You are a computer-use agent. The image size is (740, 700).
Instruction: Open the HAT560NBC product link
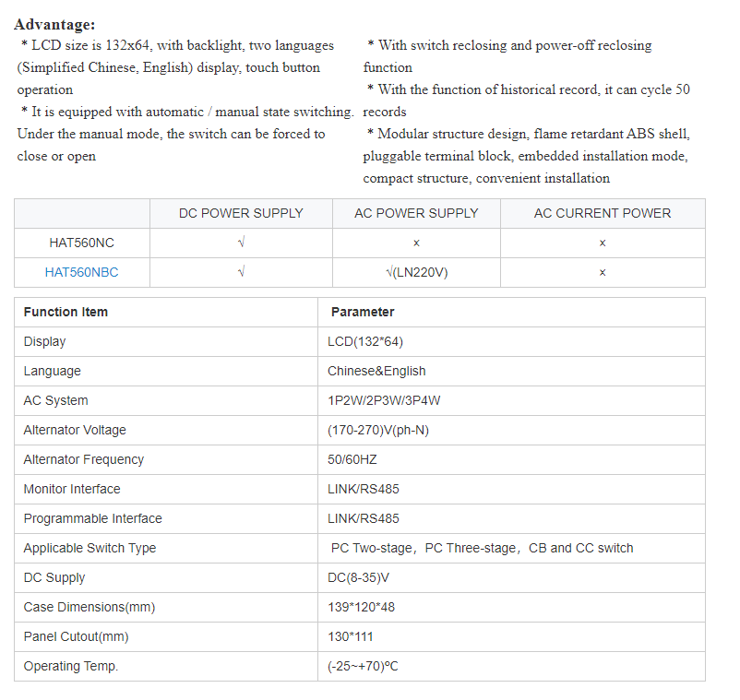click(x=82, y=272)
